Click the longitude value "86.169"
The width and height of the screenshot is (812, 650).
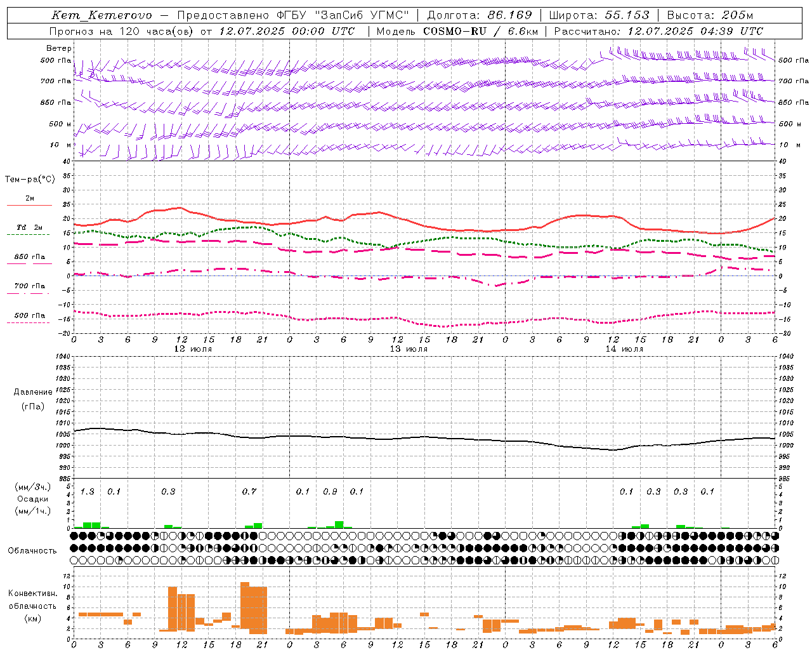coord(510,15)
